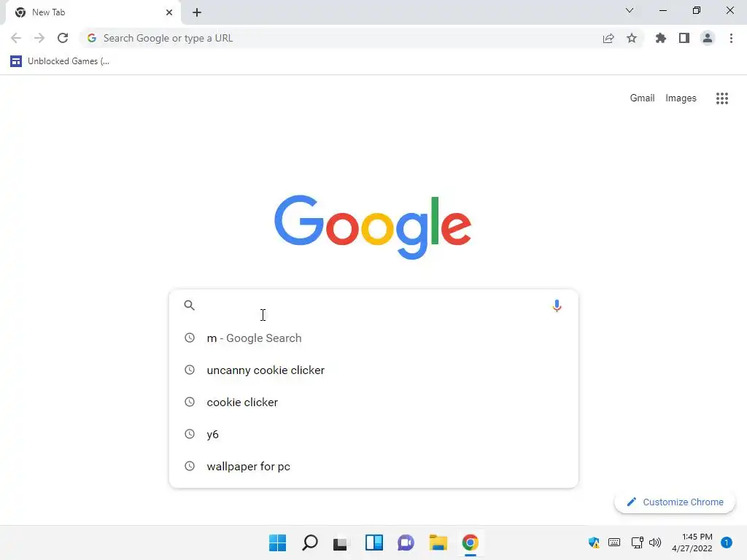747x560 pixels.
Task: Reload the current page
Action: point(63,38)
